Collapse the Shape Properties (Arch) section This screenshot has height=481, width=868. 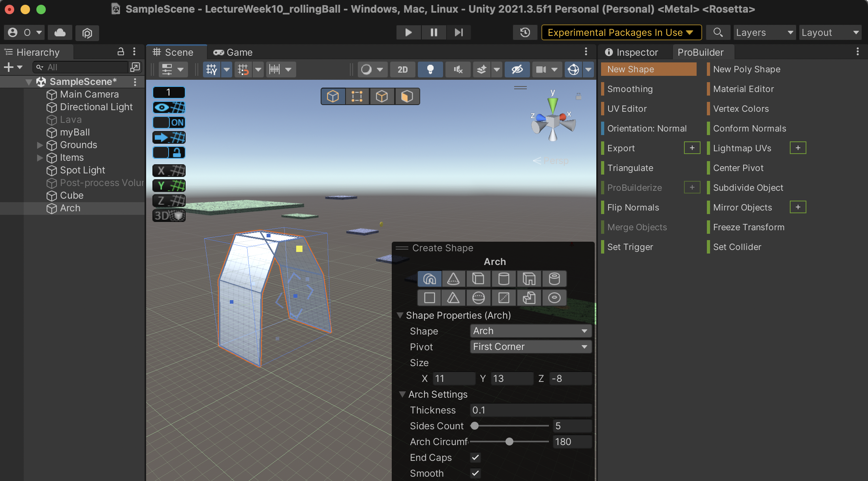pos(400,315)
